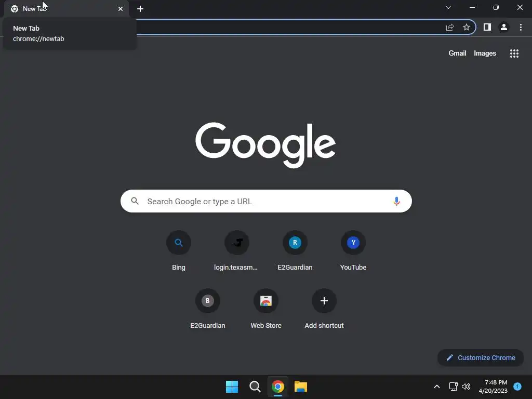Open Windows taskbar search
The height and width of the screenshot is (399, 532).
(255, 387)
